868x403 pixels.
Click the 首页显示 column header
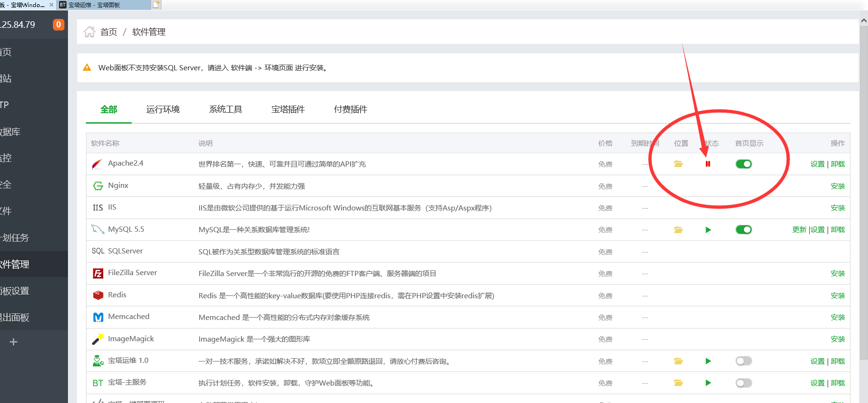click(749, 143)
